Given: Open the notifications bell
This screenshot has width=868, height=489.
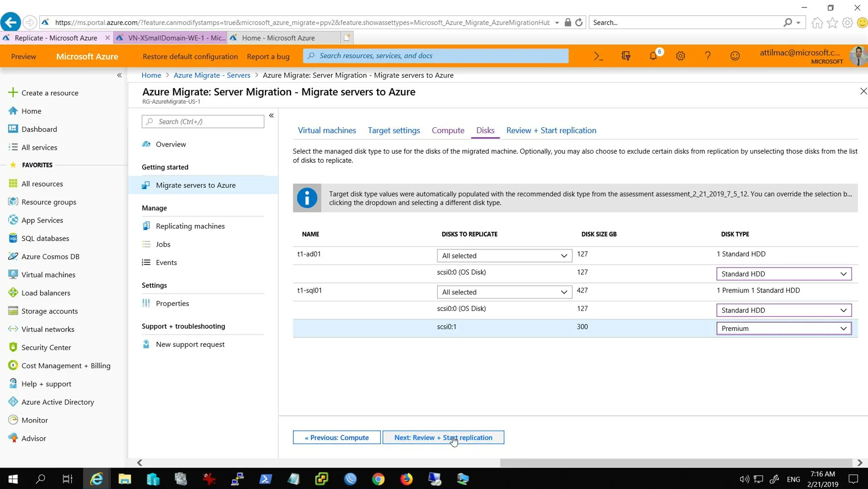Looking at the screenshot, I should click(653, 56).
